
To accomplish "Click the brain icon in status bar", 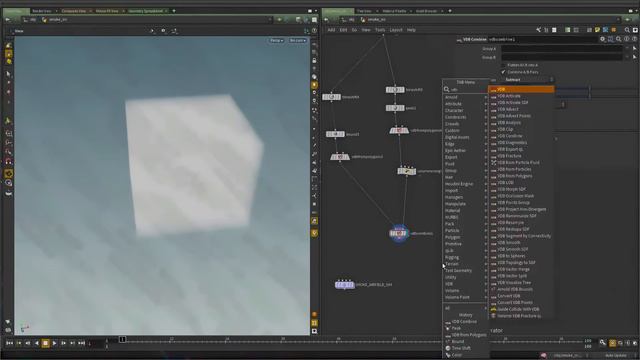I will tap(543, 356).
